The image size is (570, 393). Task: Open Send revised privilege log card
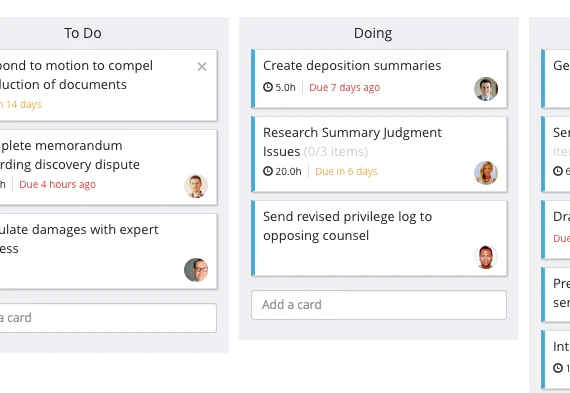pos(379,238)
